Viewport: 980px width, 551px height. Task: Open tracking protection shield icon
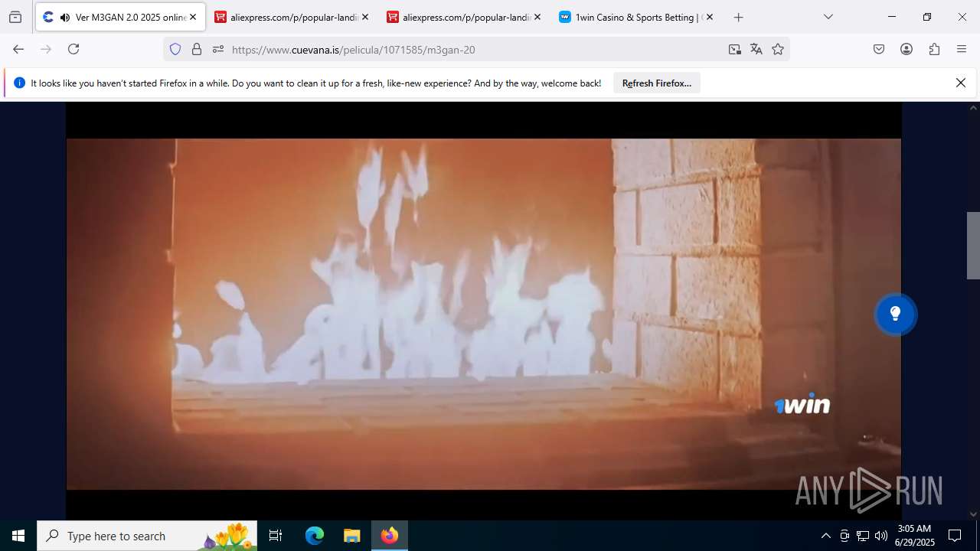tap(175, 49)
